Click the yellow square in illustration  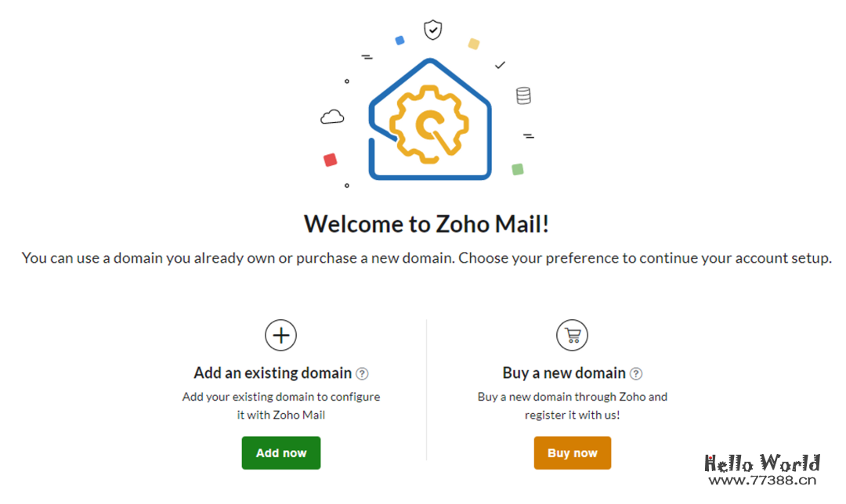[x=474, y=44]
